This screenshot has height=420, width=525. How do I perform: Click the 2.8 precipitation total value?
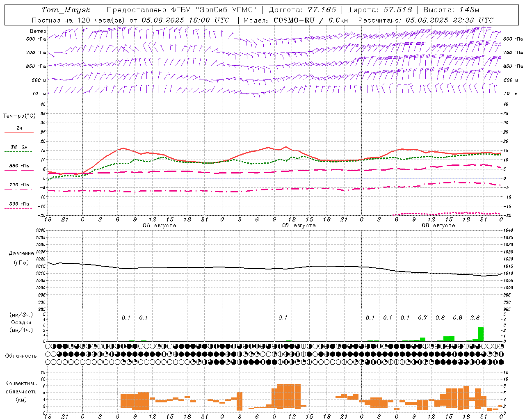475,317
